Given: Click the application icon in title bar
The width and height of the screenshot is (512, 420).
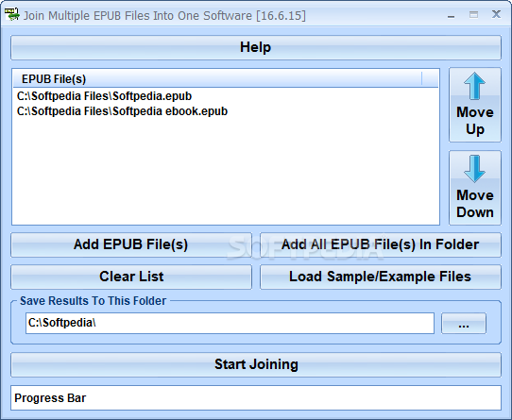Looking at the screenshot, I should [11, 15].
